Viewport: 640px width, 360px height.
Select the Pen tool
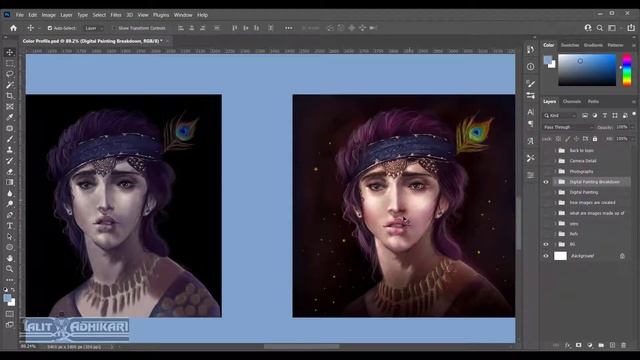click(10, 215)
